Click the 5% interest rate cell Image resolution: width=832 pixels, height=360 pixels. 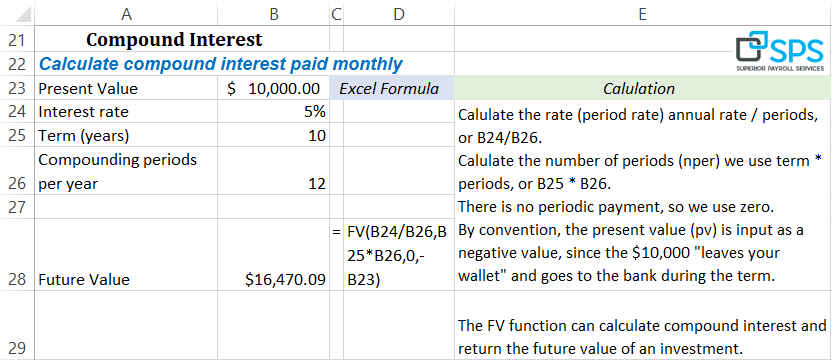click(x=273, y=112)
